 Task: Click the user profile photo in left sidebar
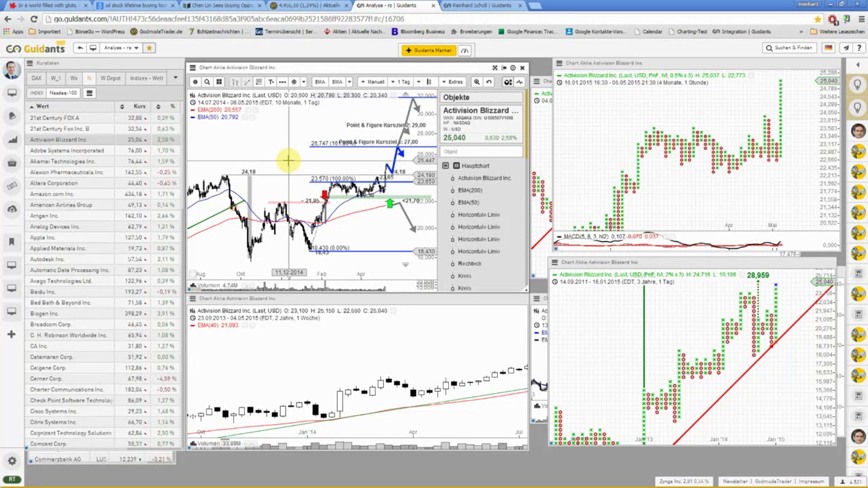pyautogui.click(x=12, y=70)
